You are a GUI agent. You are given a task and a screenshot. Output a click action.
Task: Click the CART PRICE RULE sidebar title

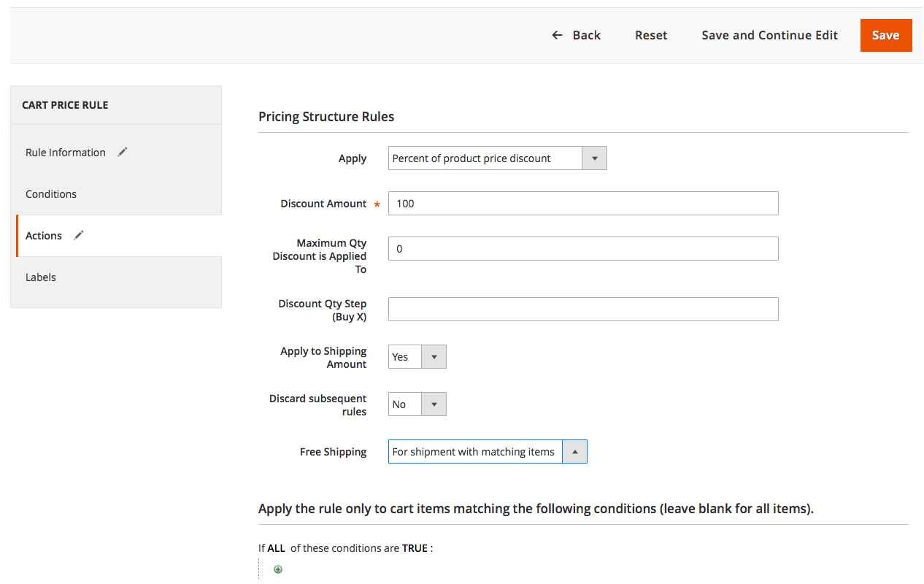[65, 105]
